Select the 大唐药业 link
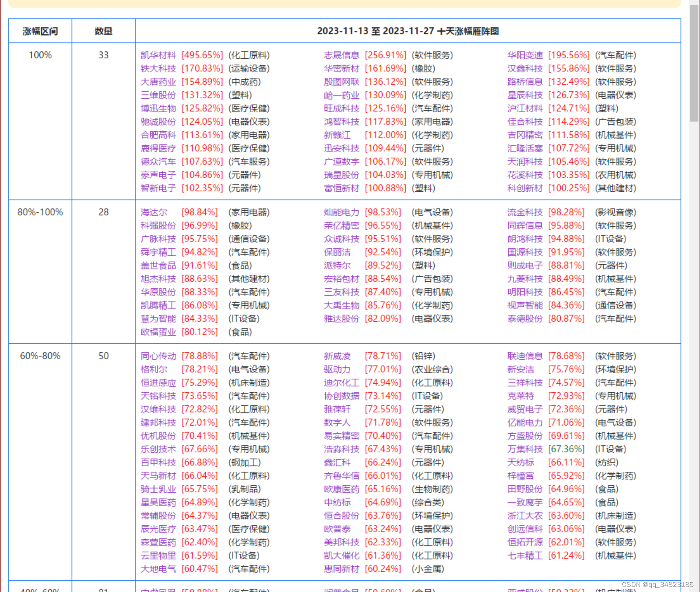This screenshot has width=700, height=592. tap(158, 82)
